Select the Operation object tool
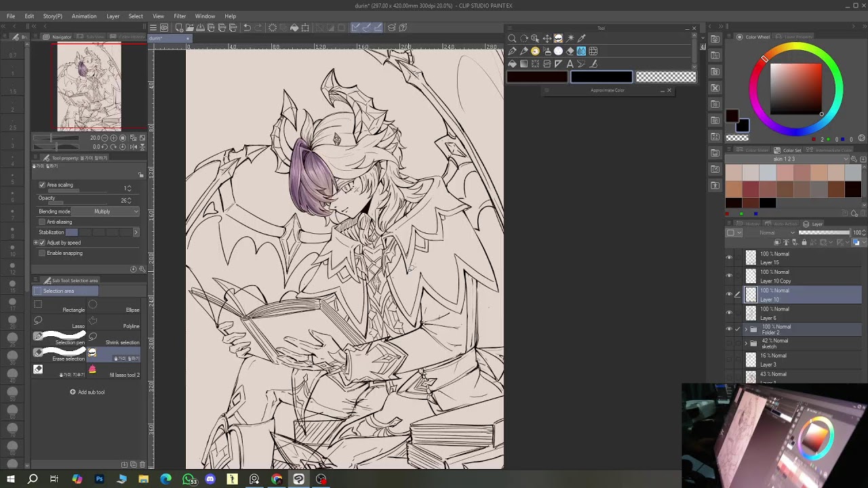868x488 pixels. tap(535, 39)
